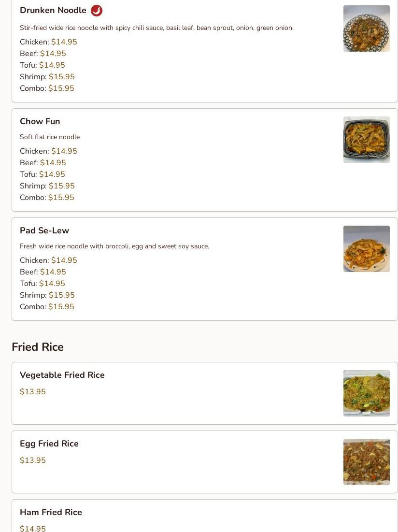
Task: Select the Drunken Noodle item title
Action: click(x=53, y=10)
